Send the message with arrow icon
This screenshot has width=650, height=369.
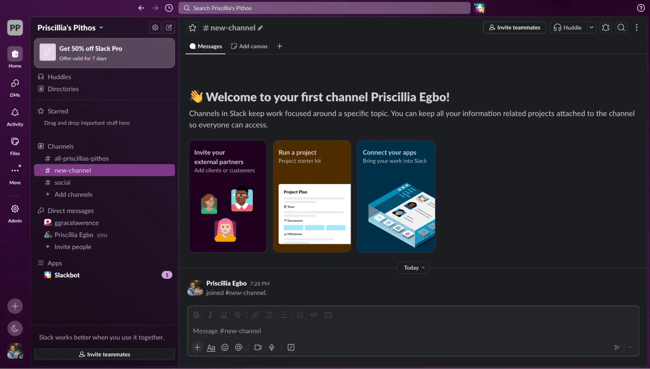tap(617, 347)
